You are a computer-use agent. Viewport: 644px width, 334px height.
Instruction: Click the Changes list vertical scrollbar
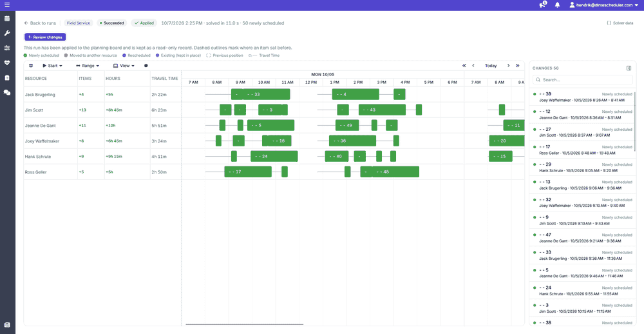click(x=635, y=122)
